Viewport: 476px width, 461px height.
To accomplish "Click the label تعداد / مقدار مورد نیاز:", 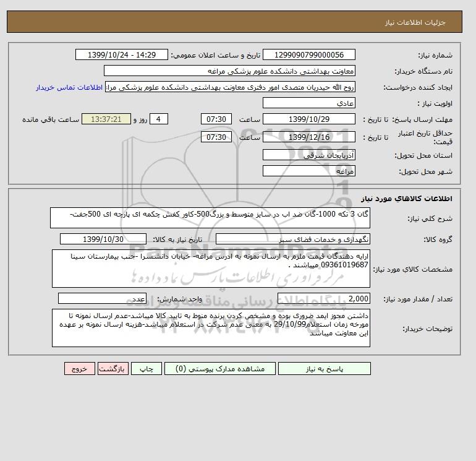I will point(418,299).
